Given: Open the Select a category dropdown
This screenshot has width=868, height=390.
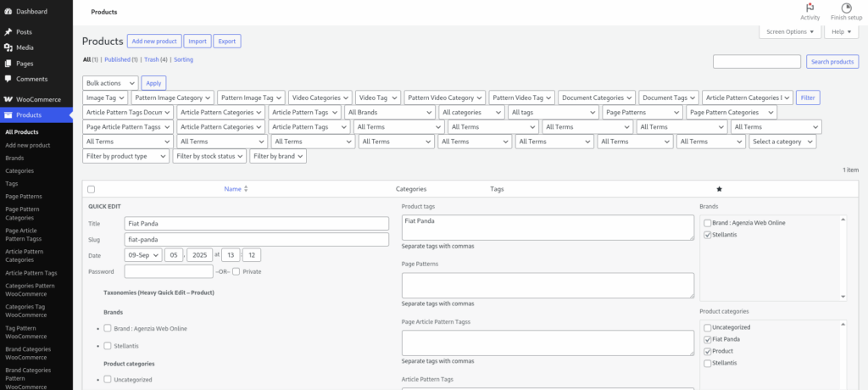Looking at the screenshot, I should pyautogui.click(x=782, y=142).
